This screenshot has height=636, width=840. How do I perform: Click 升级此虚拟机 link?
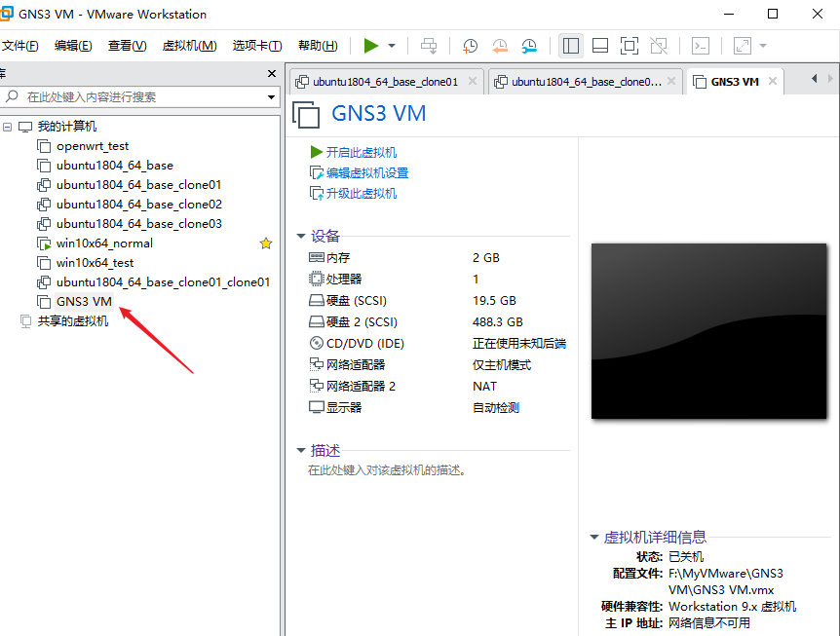pyautogui.click(x=362, y=193)
